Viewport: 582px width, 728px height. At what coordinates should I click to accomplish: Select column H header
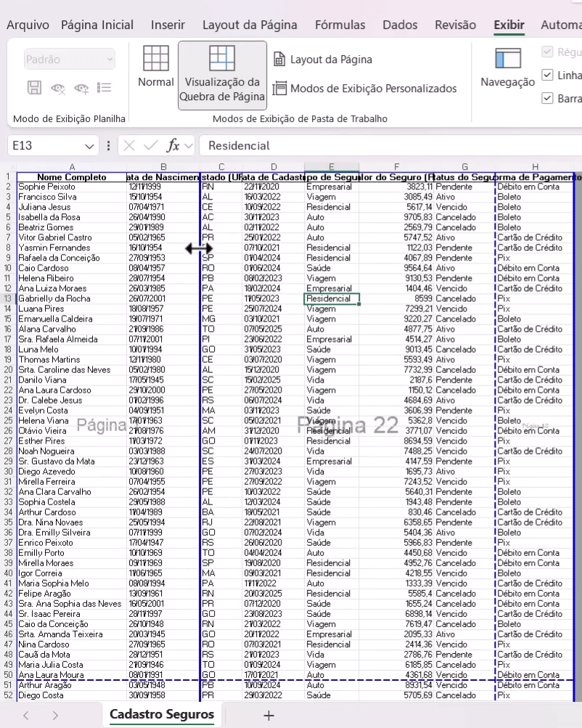(535, 167)
